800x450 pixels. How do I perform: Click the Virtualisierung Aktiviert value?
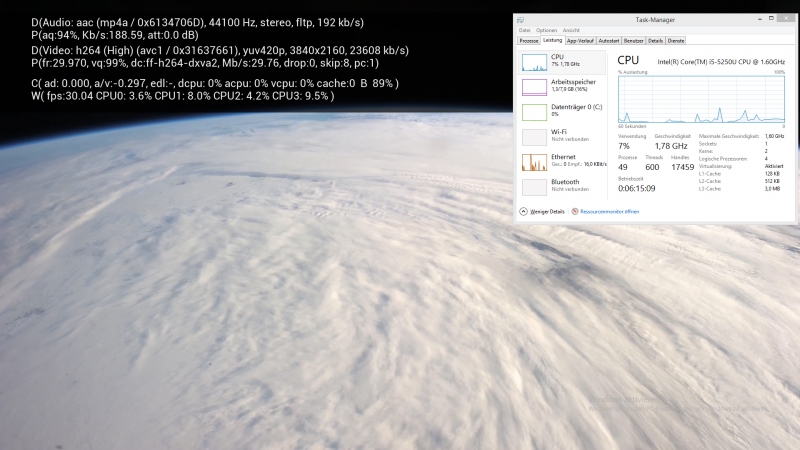pyautogui.click(x=774, y=166)
